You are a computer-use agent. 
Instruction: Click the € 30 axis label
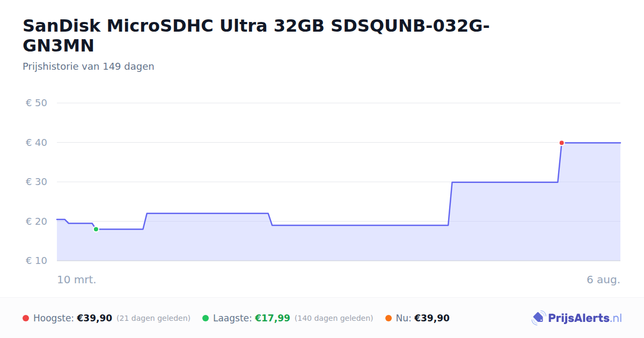(x=36, y=182)
